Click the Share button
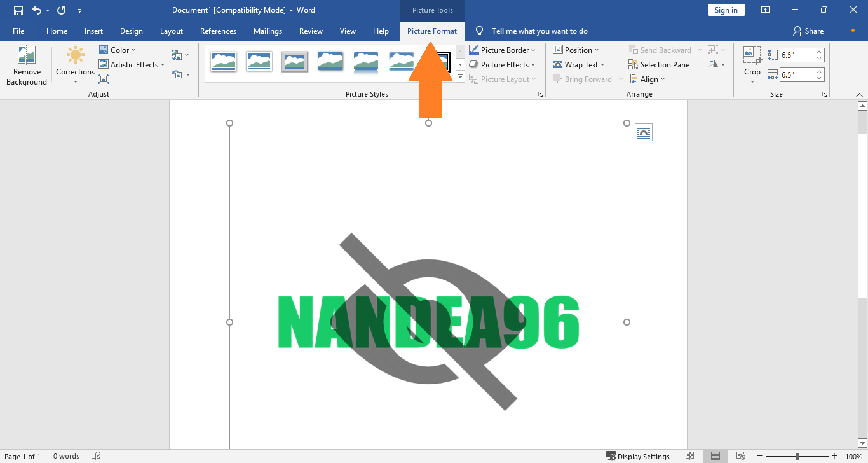Image resolution: width=868 pixels, height=463 pixels. pos(808,31)
